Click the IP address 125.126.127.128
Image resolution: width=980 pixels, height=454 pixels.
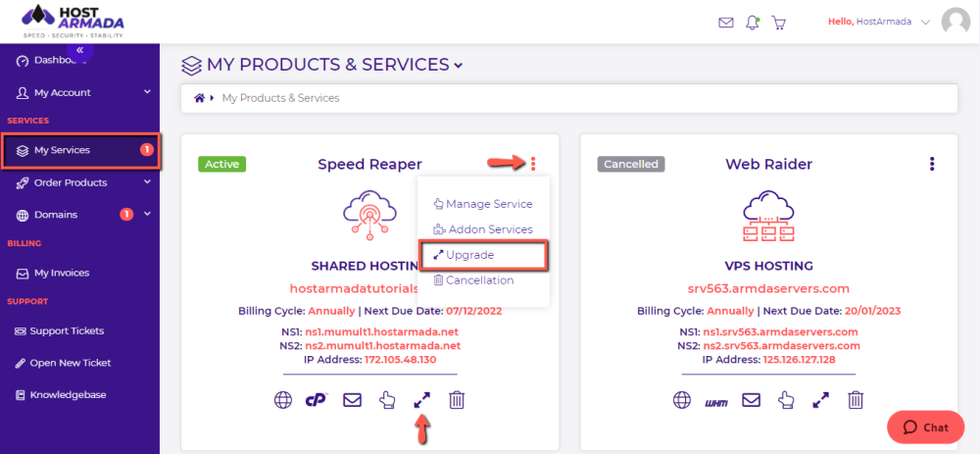pyautogui.click(x=800, y=360)
